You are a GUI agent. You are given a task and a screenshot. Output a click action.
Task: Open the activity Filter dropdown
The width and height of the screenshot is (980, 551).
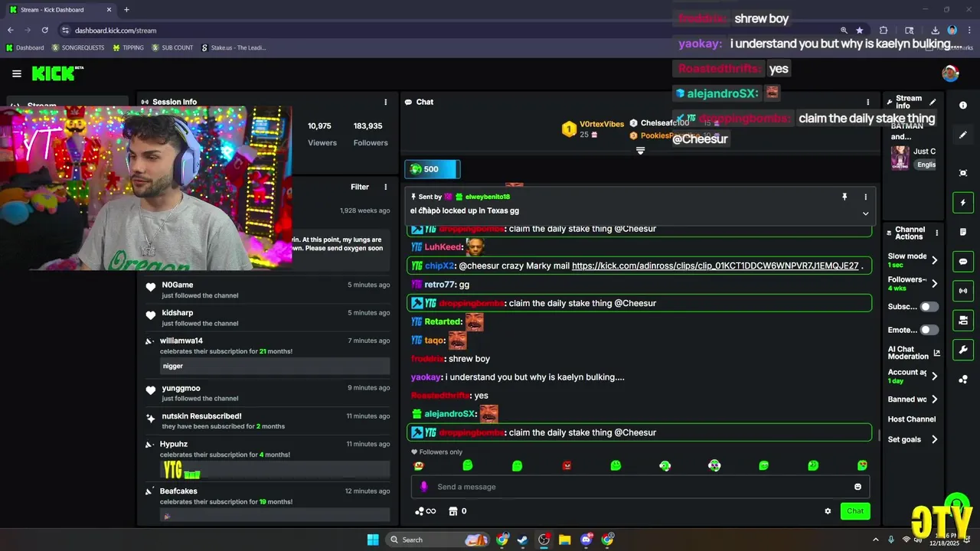360,187
